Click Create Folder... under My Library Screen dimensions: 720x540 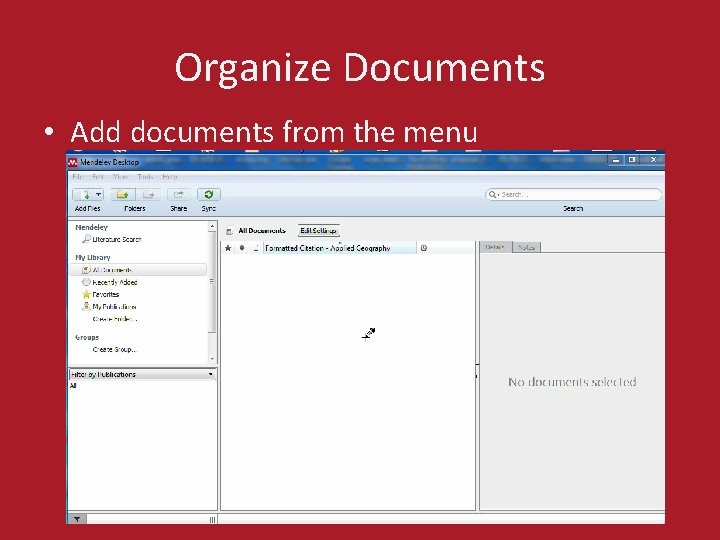(x=115, y=319)
